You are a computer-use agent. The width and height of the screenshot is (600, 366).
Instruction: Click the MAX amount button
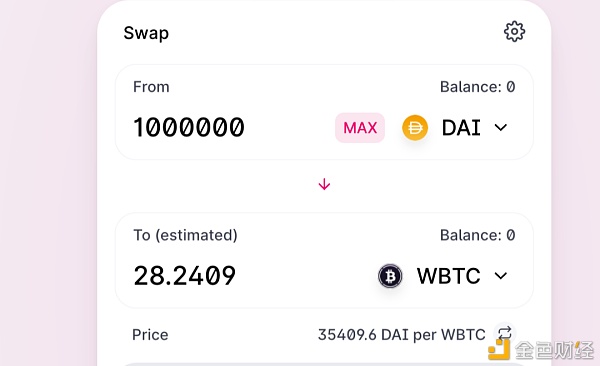click(360, 128)
